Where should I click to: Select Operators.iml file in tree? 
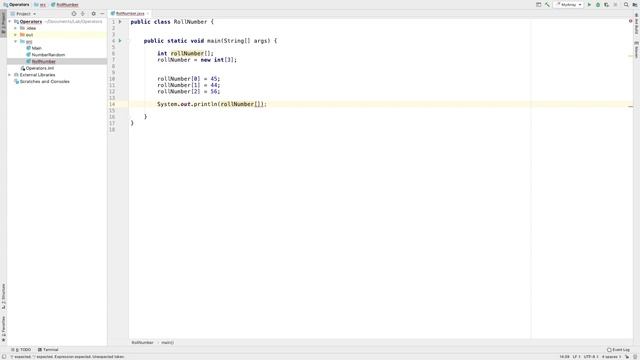[x=39, y=68]
